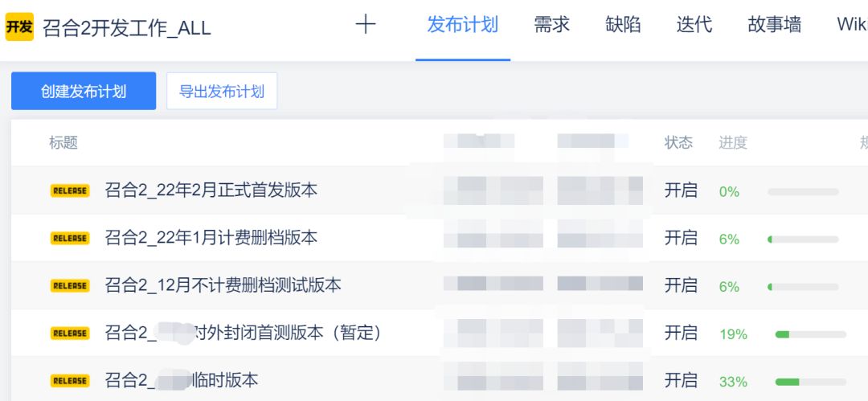Screen dimensions: 868x401
Task: Open release 召合2_22年1月计费删档版本
Action: pos(211,238)
